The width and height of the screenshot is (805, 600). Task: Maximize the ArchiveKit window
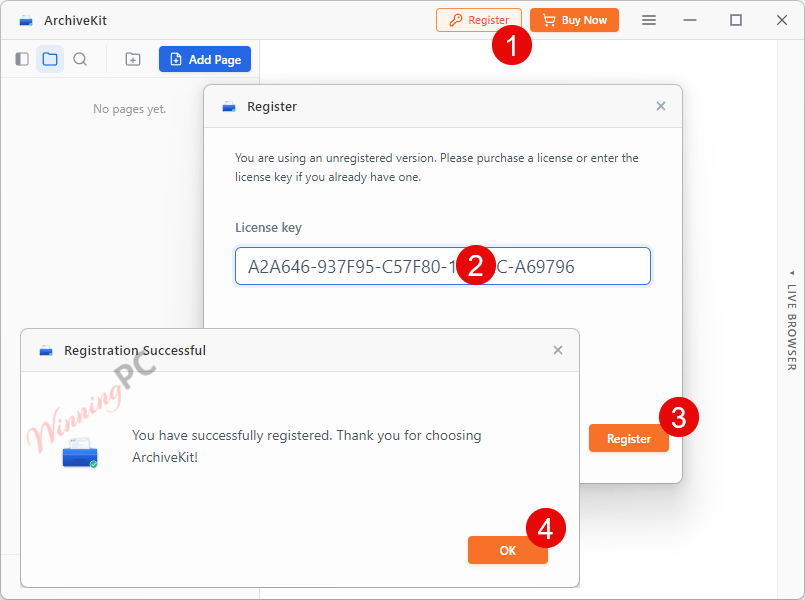click(736, 20)
